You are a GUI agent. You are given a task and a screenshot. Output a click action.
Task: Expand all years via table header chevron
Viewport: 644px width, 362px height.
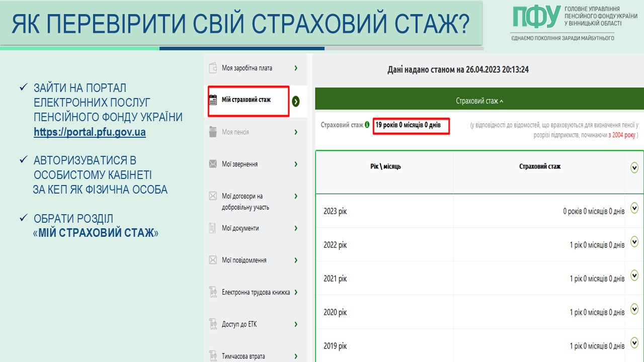634,168
